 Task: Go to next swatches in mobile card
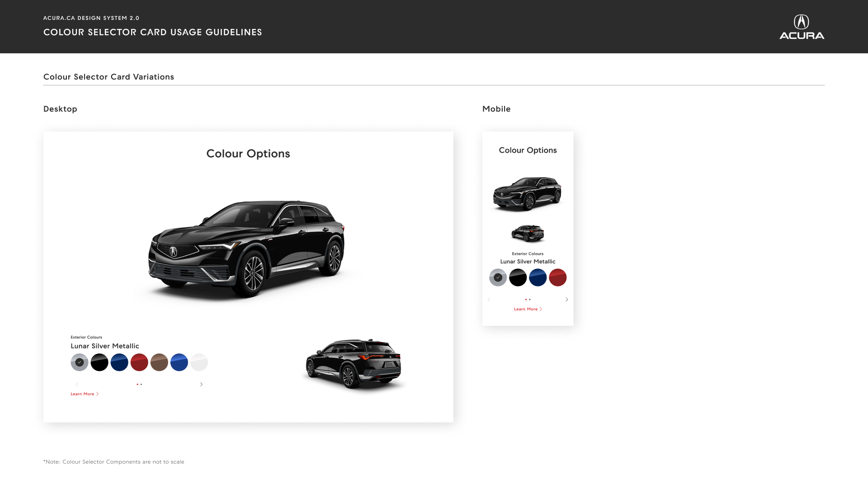pos(566,300)
